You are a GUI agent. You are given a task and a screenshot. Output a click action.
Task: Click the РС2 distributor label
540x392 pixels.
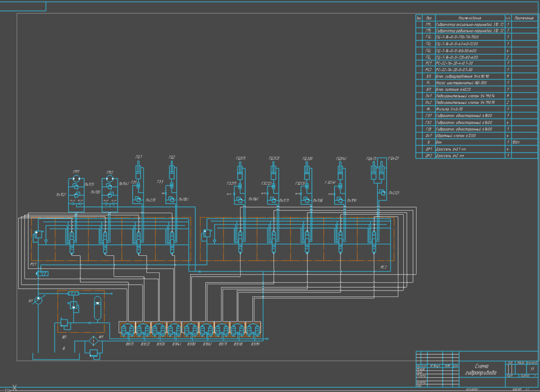click(384, 268)
